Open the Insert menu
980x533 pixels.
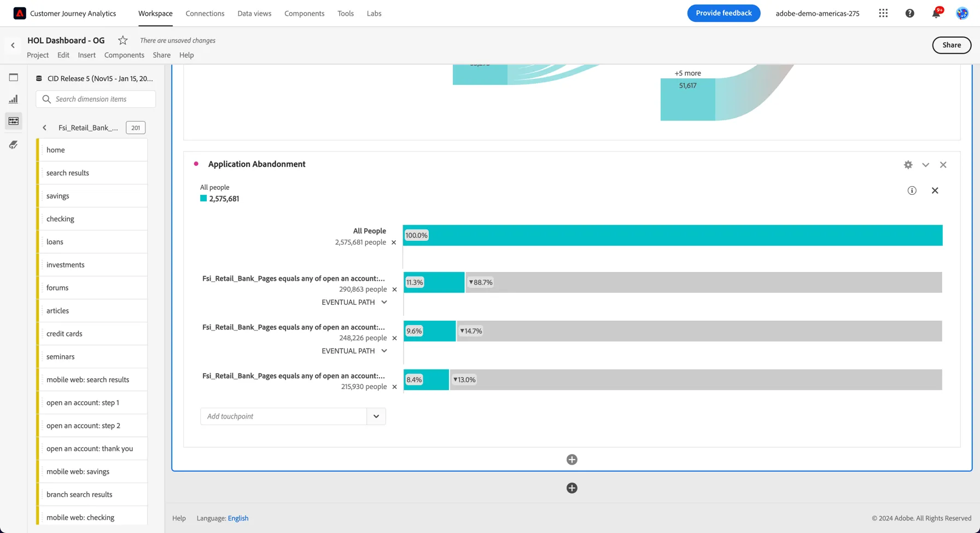tap(86, 55)
